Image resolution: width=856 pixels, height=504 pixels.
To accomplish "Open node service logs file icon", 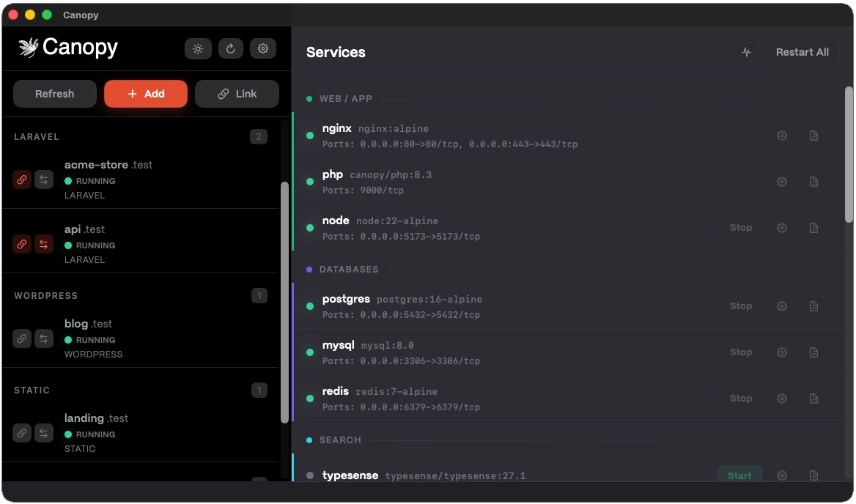I will (813, 228).
